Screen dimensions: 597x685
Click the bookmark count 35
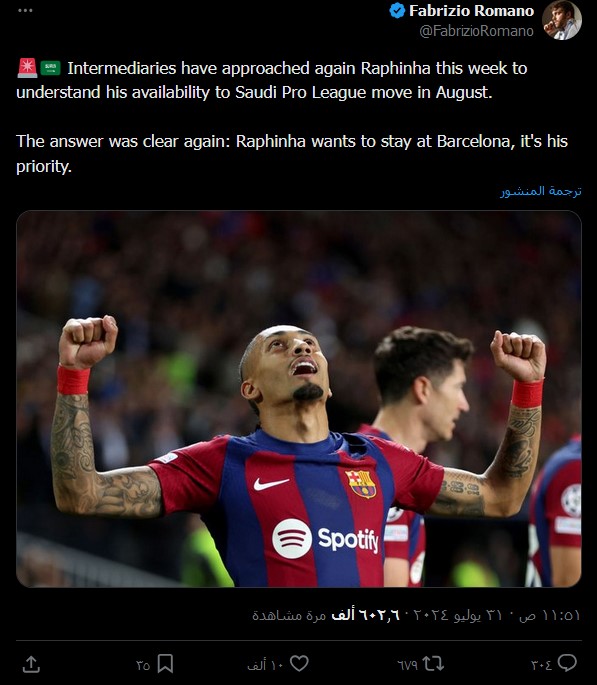[x=143, y=665]
